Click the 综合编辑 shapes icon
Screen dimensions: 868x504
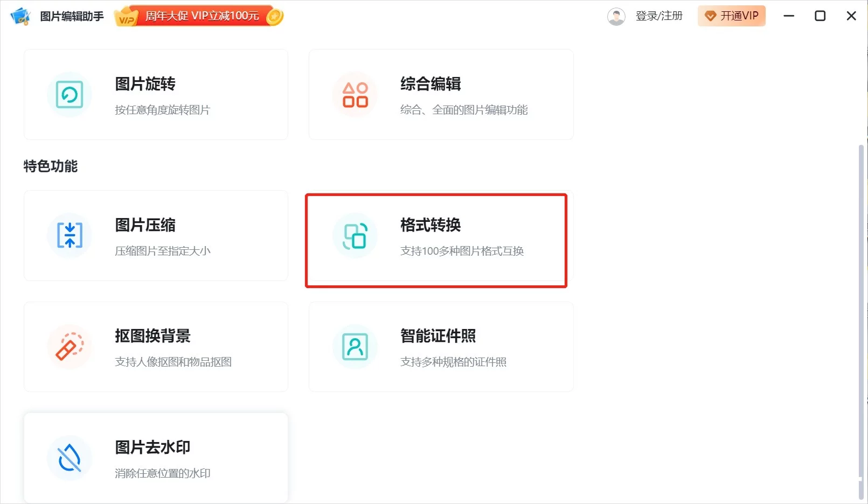click(355, 95)
